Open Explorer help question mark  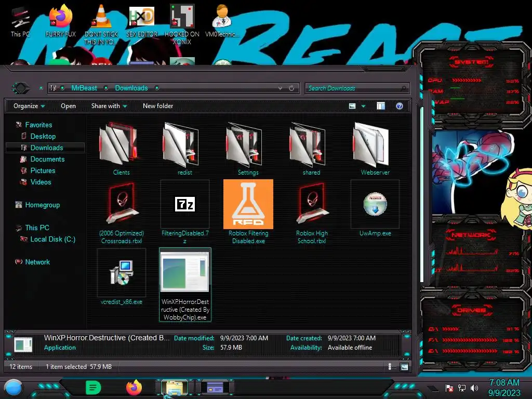[400, 106]
